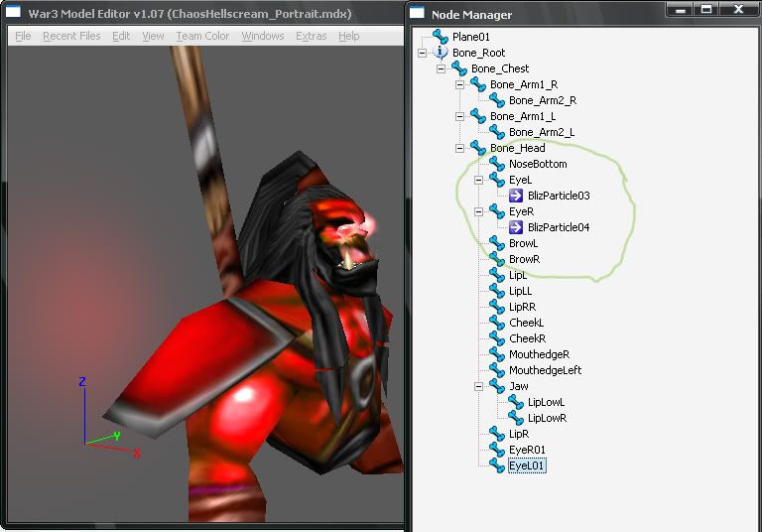Viewport: 762px width, 532px height.
Task: Select the BlizParticle04 label
Action: point(559,227)
